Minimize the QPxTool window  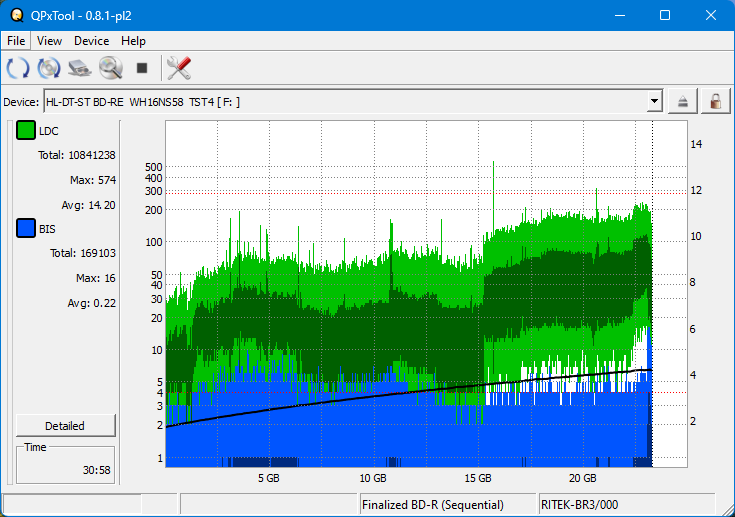(x=620, y=15)
